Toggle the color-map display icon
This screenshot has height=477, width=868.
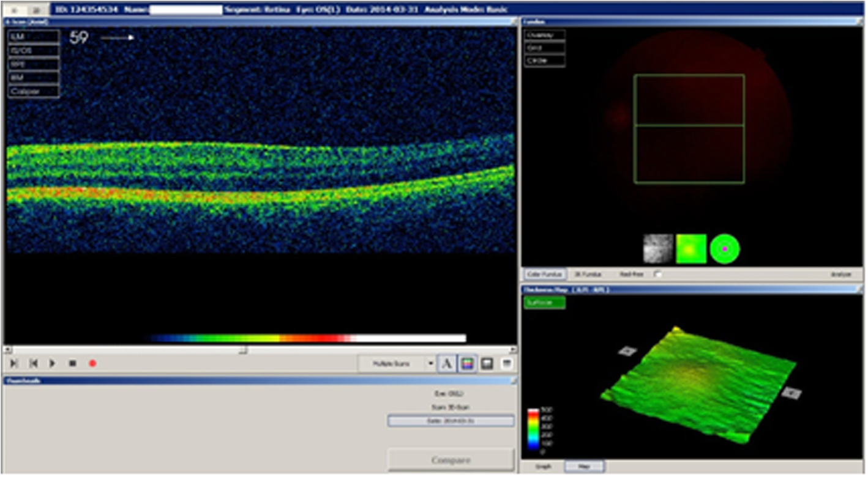coord(467,364)
